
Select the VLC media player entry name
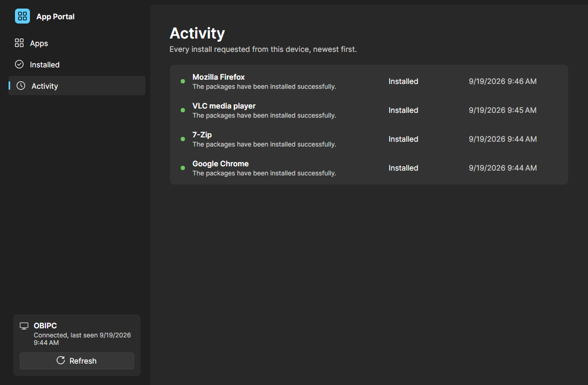(224, 106)
